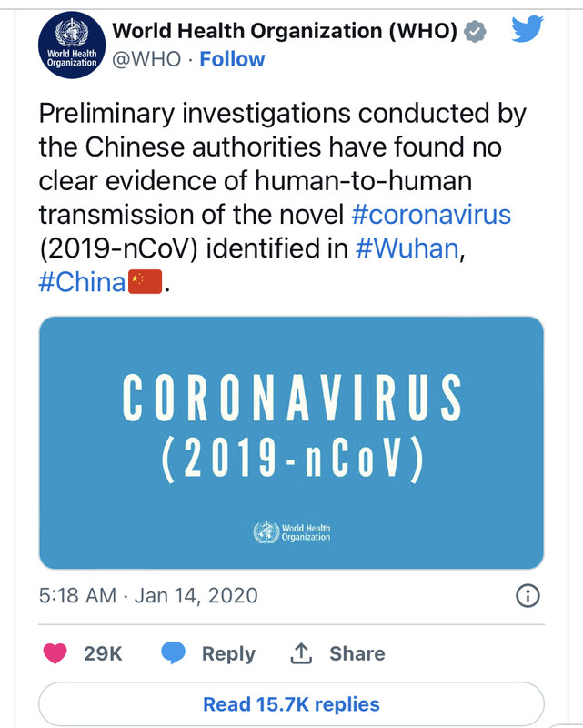The width and height of the screenshot is (583, 728).
Task: Open the tweet info icon
Action: [x=528, y=595]
